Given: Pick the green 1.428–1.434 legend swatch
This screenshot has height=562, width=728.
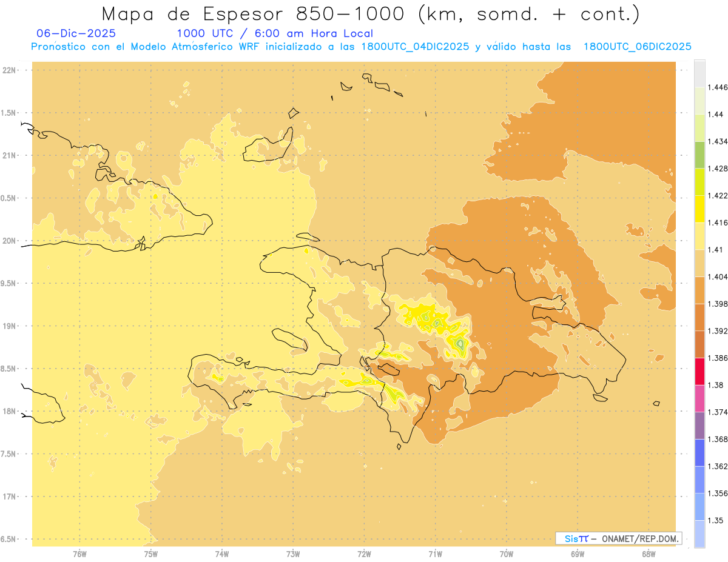Looking at the screenshot, I should [699, 155].
